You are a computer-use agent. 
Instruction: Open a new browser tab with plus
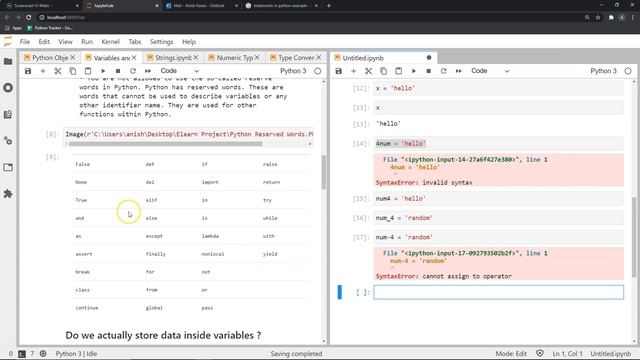pos(329,6)
